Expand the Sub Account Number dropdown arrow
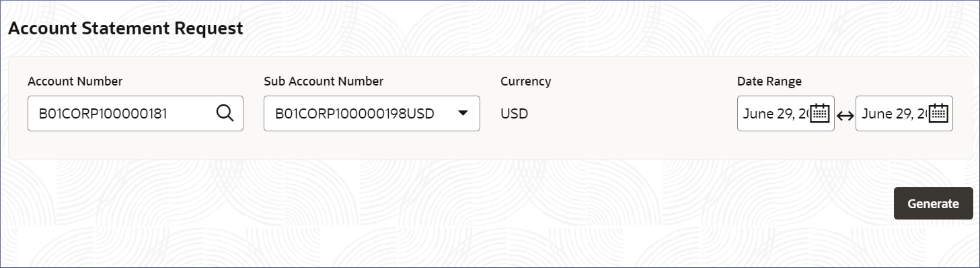Image resolution: width=980 pixels, height=268 pixels. coord(463,113)
